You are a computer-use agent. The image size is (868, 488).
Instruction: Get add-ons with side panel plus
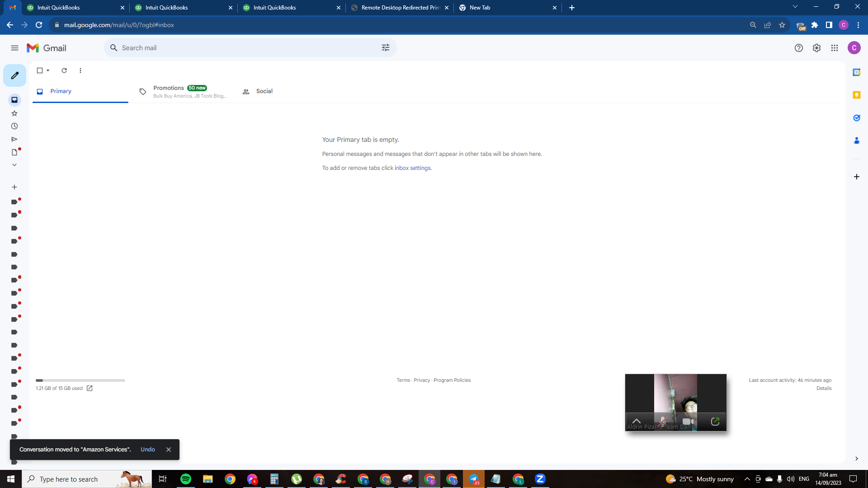(856, 177)
